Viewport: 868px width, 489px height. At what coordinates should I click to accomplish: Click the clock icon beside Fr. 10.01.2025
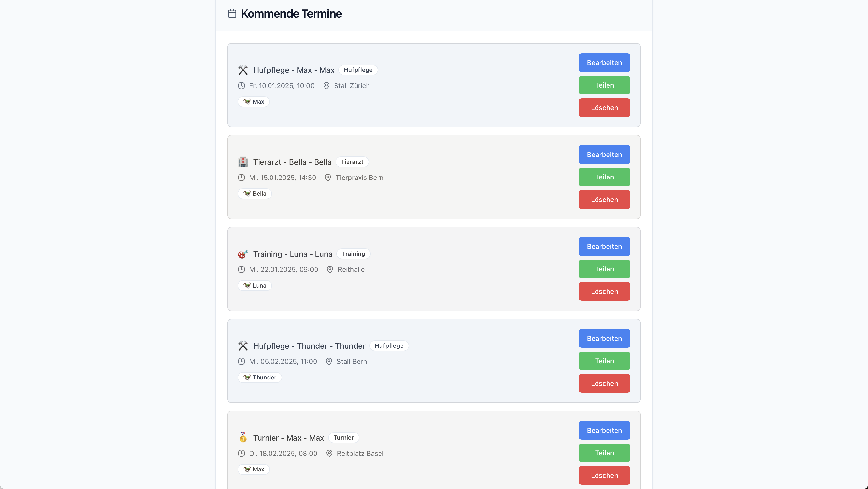tap(241, 86)
